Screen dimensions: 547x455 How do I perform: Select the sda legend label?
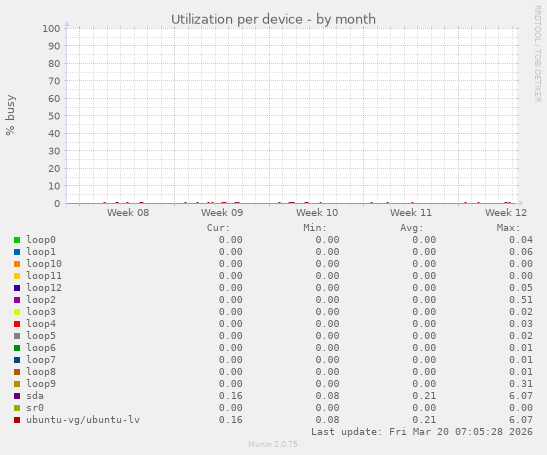[35, 396]
